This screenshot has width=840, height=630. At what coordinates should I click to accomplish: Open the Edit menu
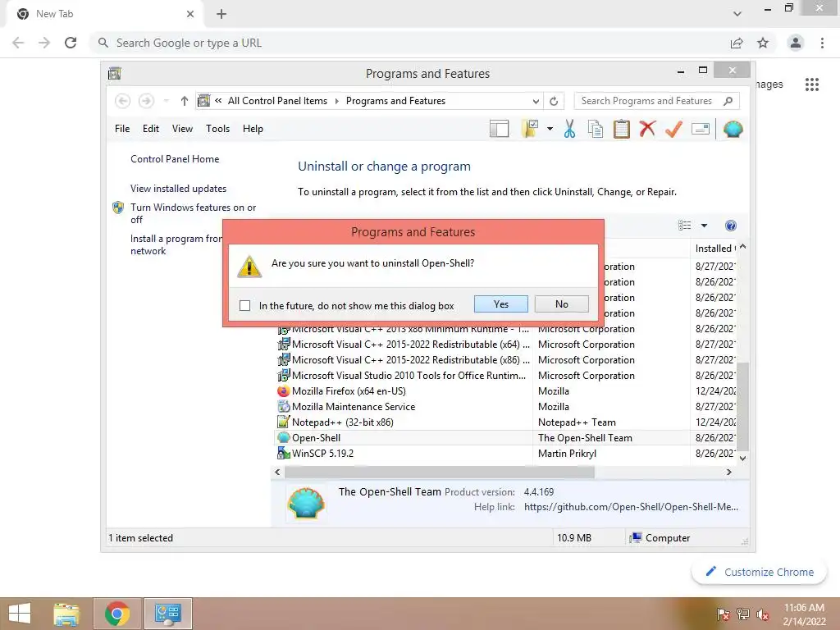151,129
